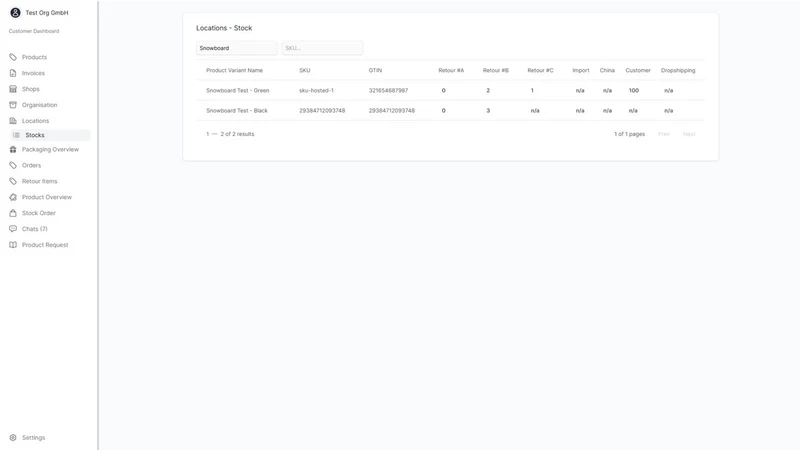Image resolution: width=800 pixels, height=450 pixels.
Task: Click Retour #B value 2 in Green row
Action: [x=488, y=90]
